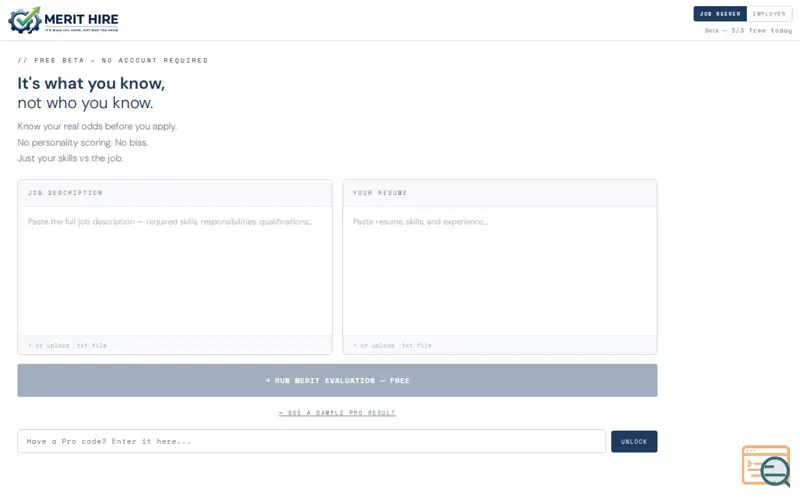800x500 pixels.
Task: Click the "not who you know." heading line
Action: pos(85,103)
